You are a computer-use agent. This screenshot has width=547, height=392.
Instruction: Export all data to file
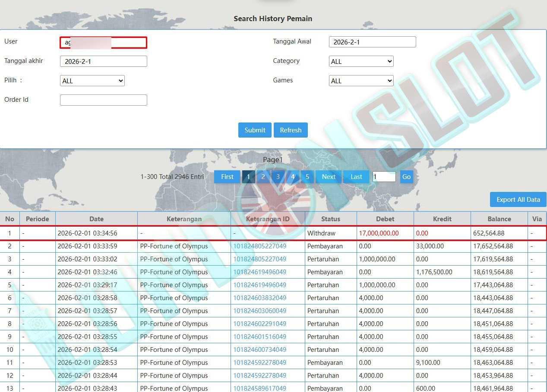point(518,200)
